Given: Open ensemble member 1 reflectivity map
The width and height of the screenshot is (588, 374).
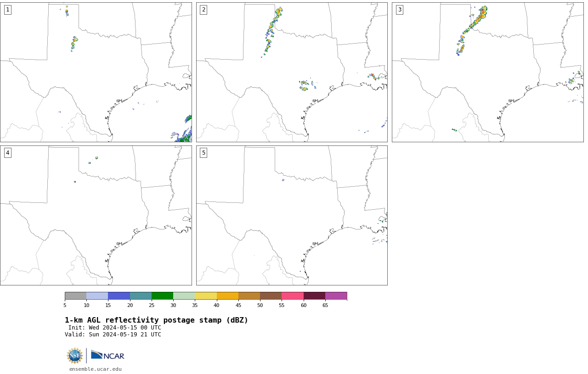Looking at the screenshot, I should pos(96,72).
